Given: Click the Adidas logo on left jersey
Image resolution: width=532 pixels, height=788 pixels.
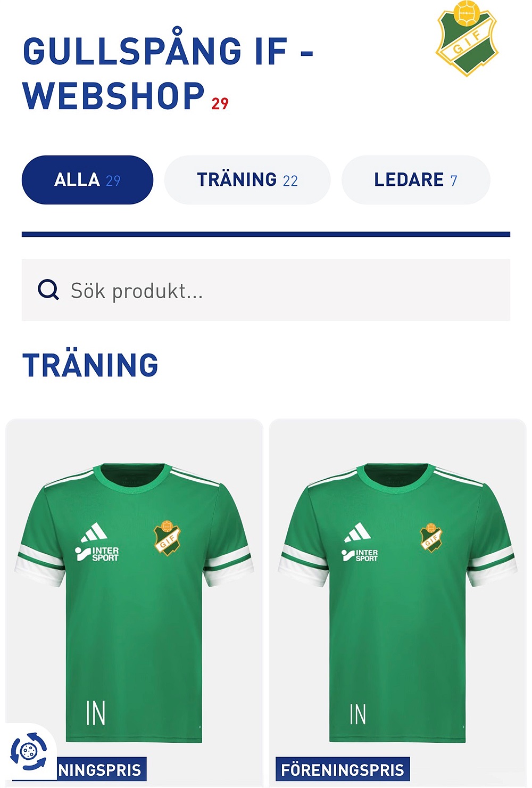Looking at the screenshot, I should coord(94,533).
